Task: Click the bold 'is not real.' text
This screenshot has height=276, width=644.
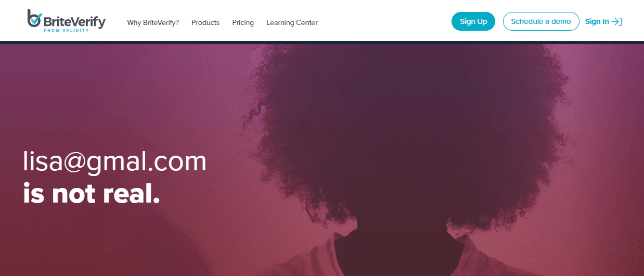Action: coord(92,193)
